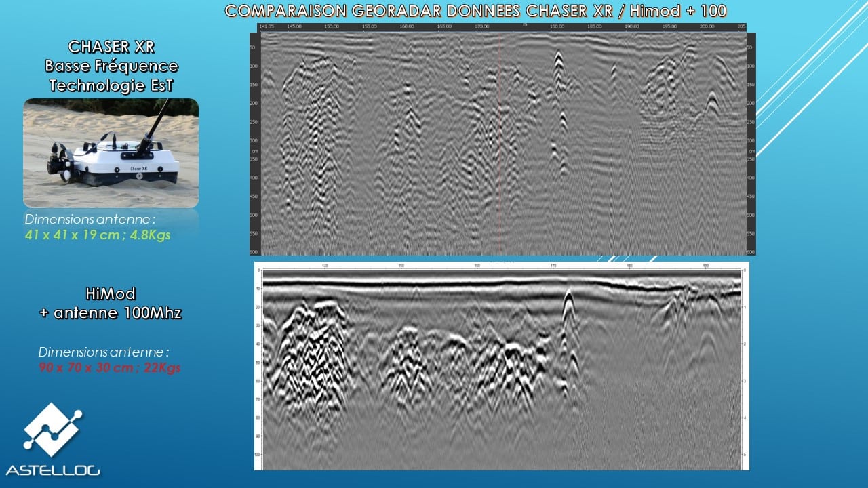Click the 'ASTELLOG' wordmark text
868x488 pixels.
(x=53, y=470)
